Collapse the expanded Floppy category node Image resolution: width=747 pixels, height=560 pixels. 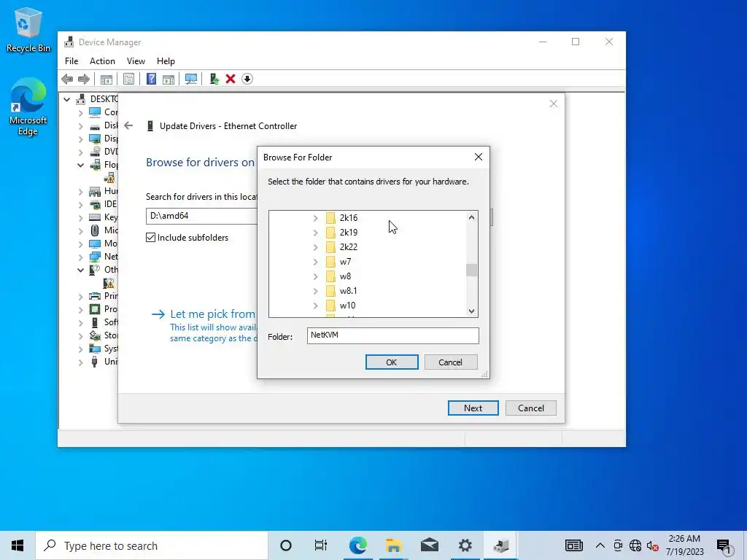coord(80,166)
